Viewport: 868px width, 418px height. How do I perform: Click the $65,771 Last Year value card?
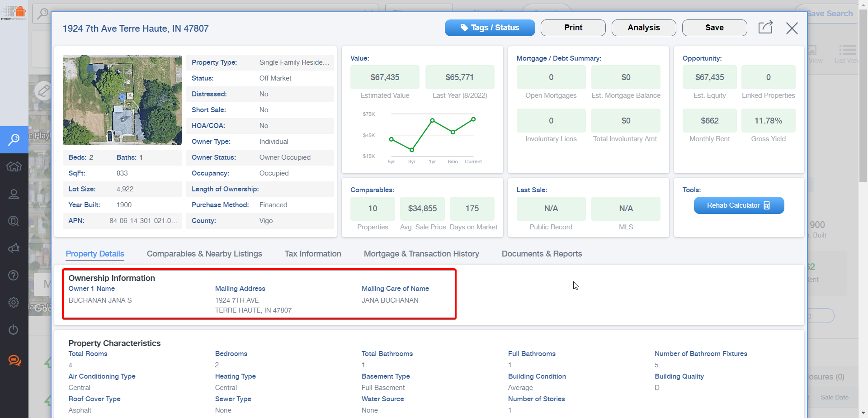[460, 77]
